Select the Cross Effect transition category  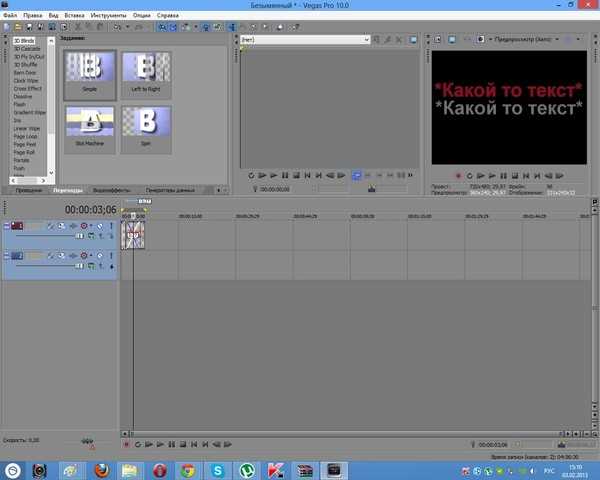point(28,88)
